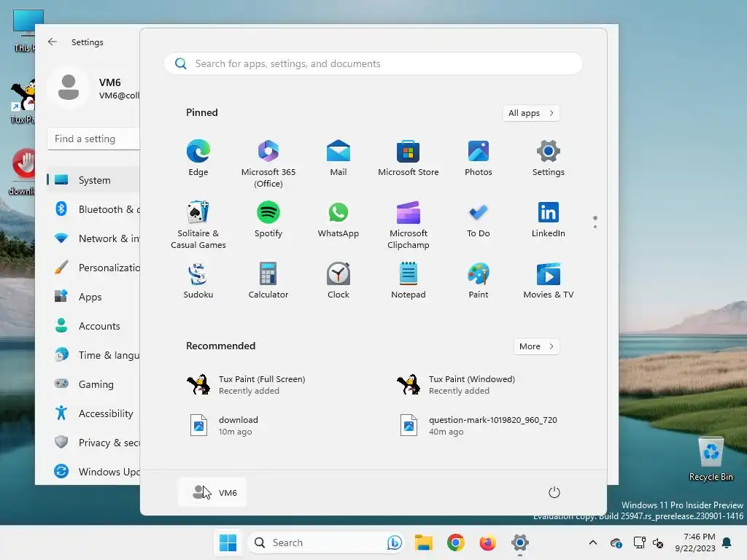
Task: Launch Google Chrome from taskbar
Action: pyautogui.click(x=456, y=542)
